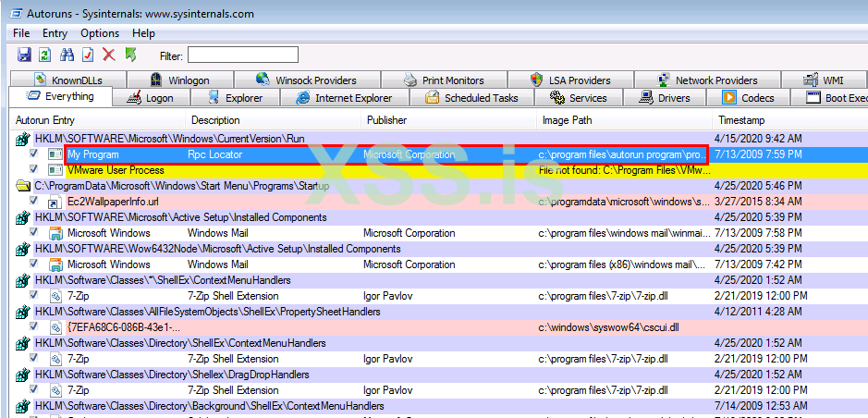
Task: Open the Scheduled Tasks tab
Action: pyautogui.click(x=471, y=98)
